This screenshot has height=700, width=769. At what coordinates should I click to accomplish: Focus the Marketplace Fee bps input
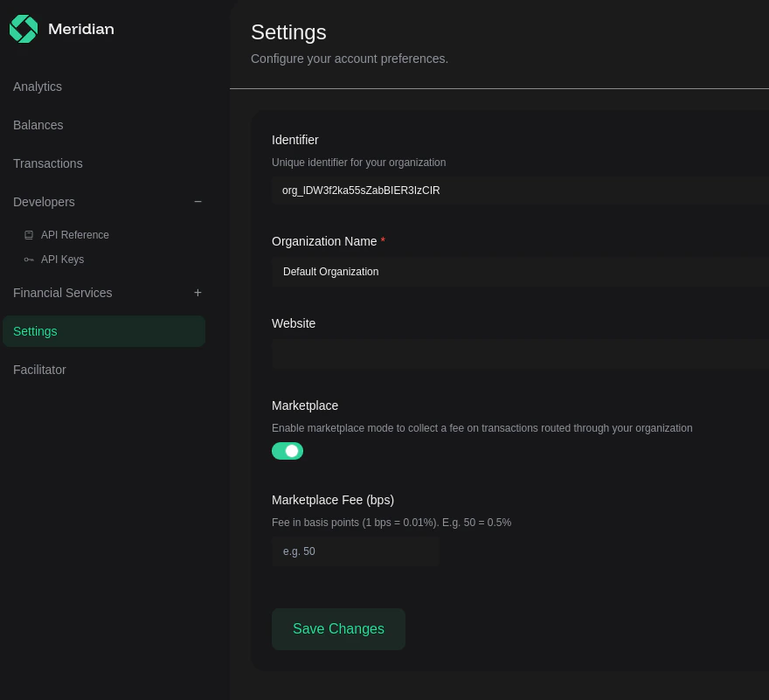point(356,551)
